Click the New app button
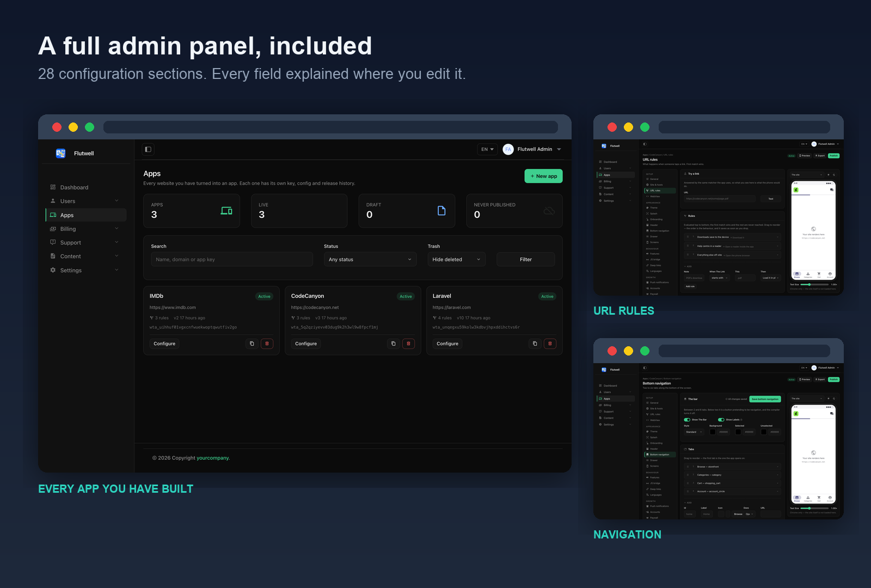This screenshot has width=871, height=588. click(x=543, y=176)
